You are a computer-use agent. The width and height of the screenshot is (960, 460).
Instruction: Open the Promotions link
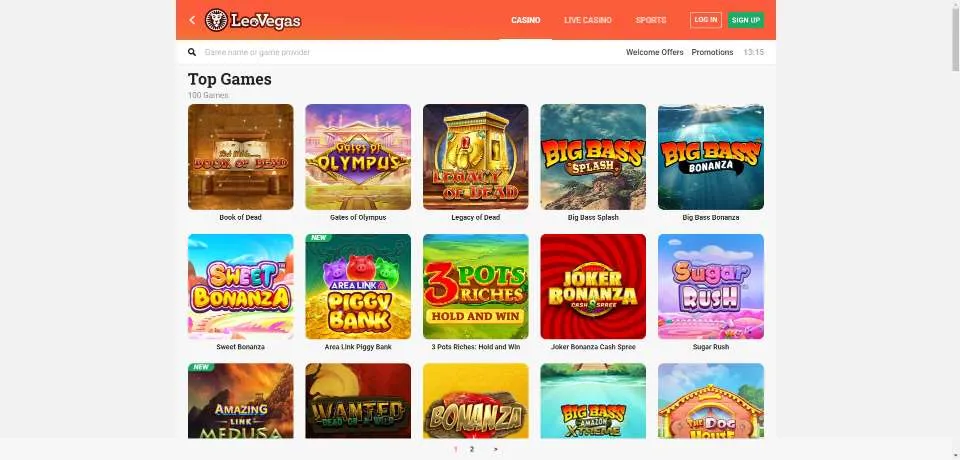[712, 53]
